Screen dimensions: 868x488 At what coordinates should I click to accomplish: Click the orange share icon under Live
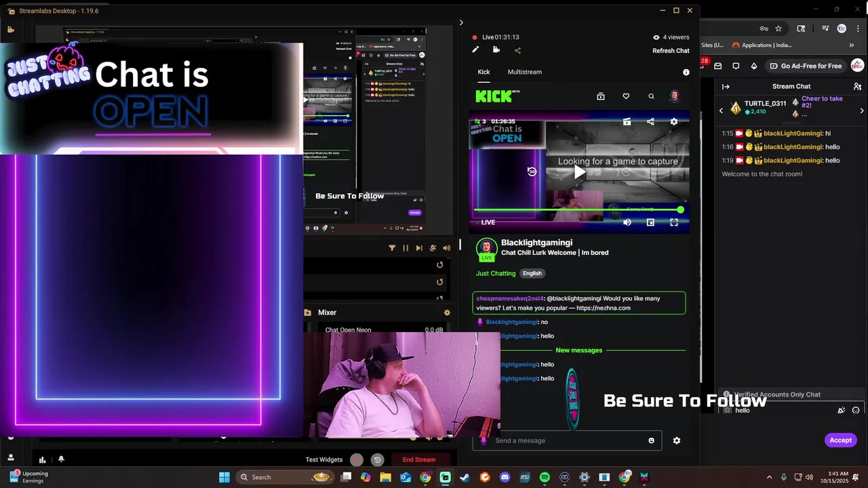click(x=517, y=50)
